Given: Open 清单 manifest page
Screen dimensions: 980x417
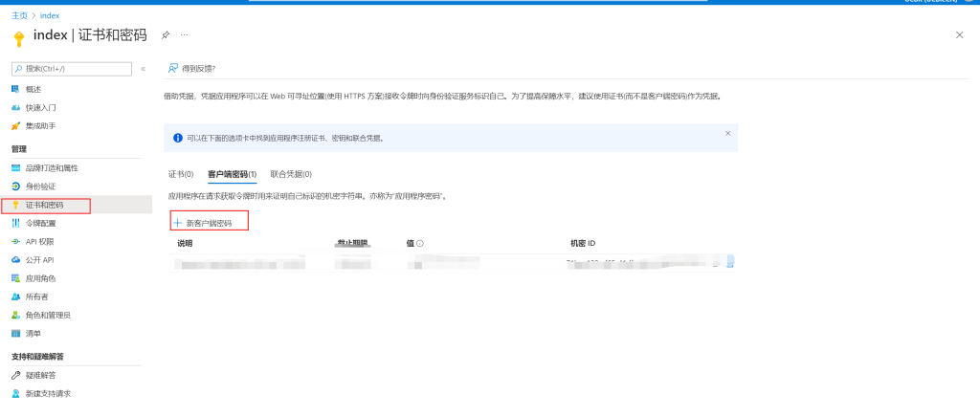Looking at the screenshot, I should pyautogui.click(x=33, y=334).
